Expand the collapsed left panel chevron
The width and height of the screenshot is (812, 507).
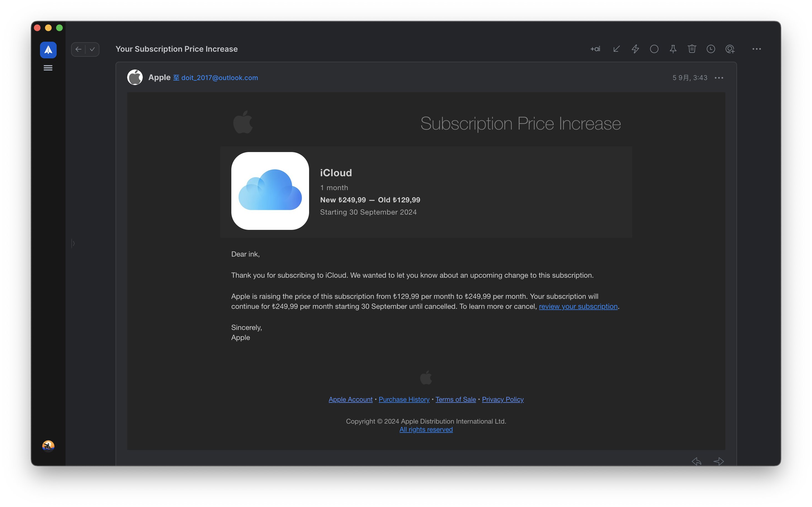pyautogui.click(x=73, y=243)
